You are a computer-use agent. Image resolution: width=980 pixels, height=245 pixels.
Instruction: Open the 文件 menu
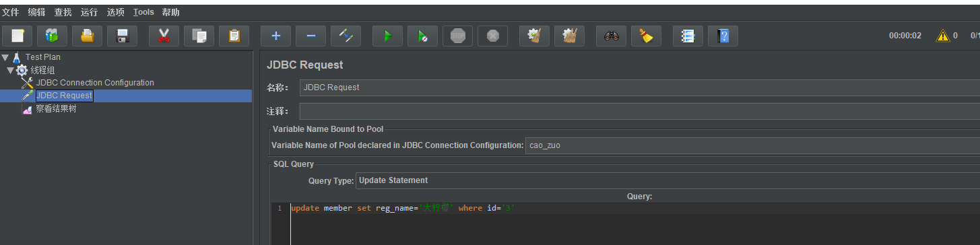click(x=10, y=12)
